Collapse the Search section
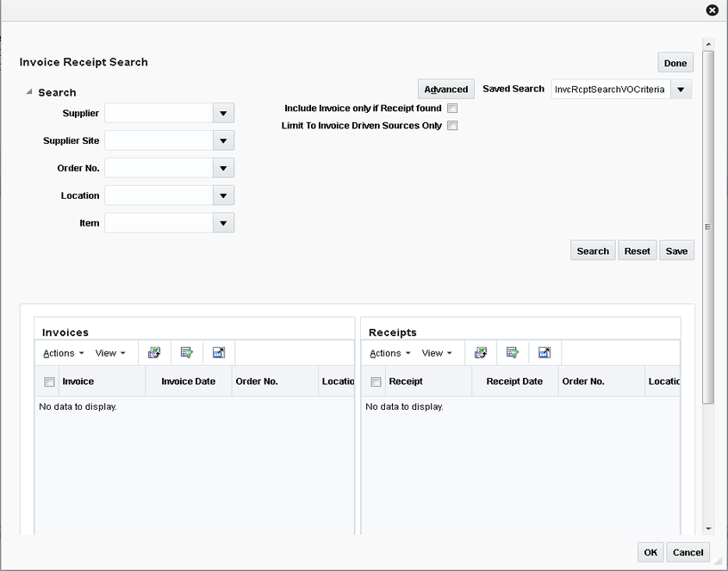The width and height of the screenshot is (728, 571). [x=29, y=92]
